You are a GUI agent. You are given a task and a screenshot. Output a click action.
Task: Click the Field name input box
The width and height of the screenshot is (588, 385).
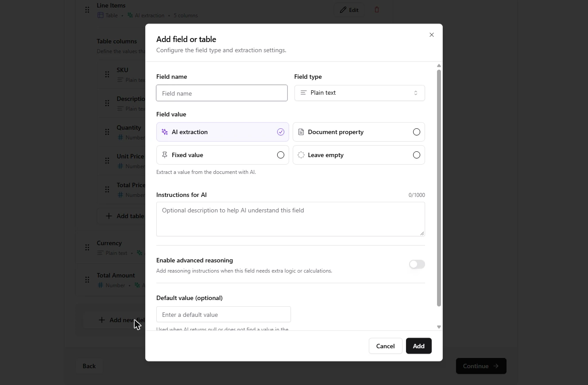point(222,93)
